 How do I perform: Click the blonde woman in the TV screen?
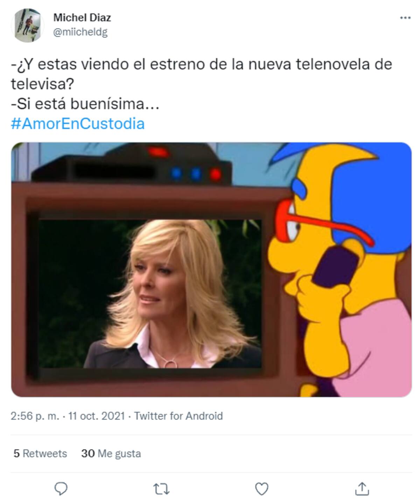pos(171,294)
